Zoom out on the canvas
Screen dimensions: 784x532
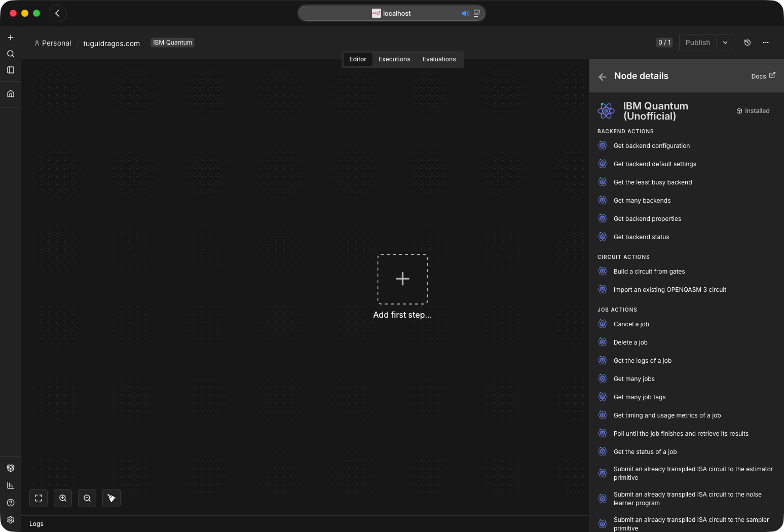pos(87,498)
